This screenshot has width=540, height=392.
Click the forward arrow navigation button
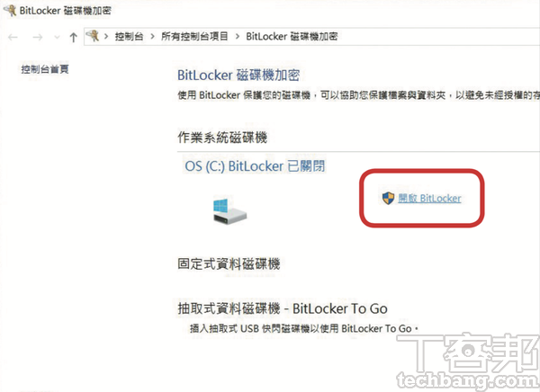click(38, 37)
